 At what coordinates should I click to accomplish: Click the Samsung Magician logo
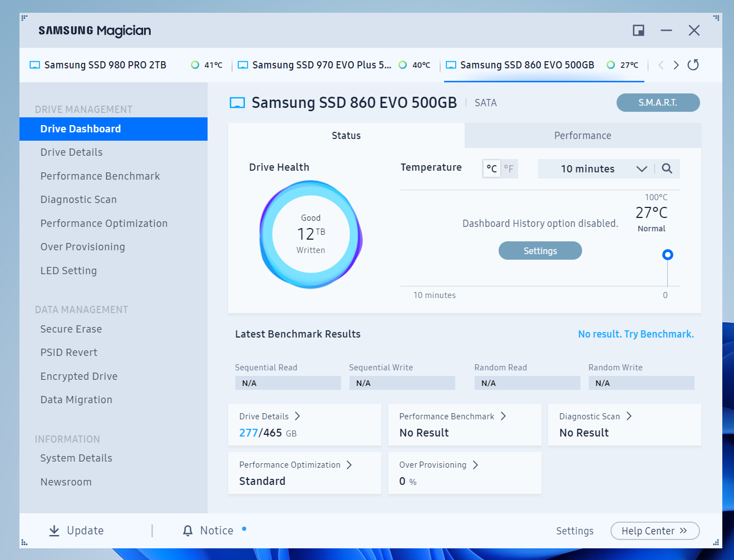coord(95,31)
